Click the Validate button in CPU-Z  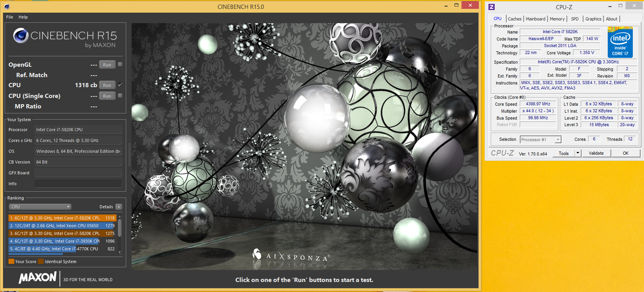pos(596,153)
